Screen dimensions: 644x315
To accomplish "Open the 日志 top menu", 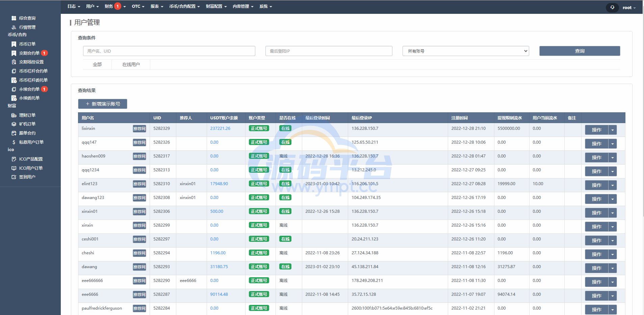I will coord(74,6).
